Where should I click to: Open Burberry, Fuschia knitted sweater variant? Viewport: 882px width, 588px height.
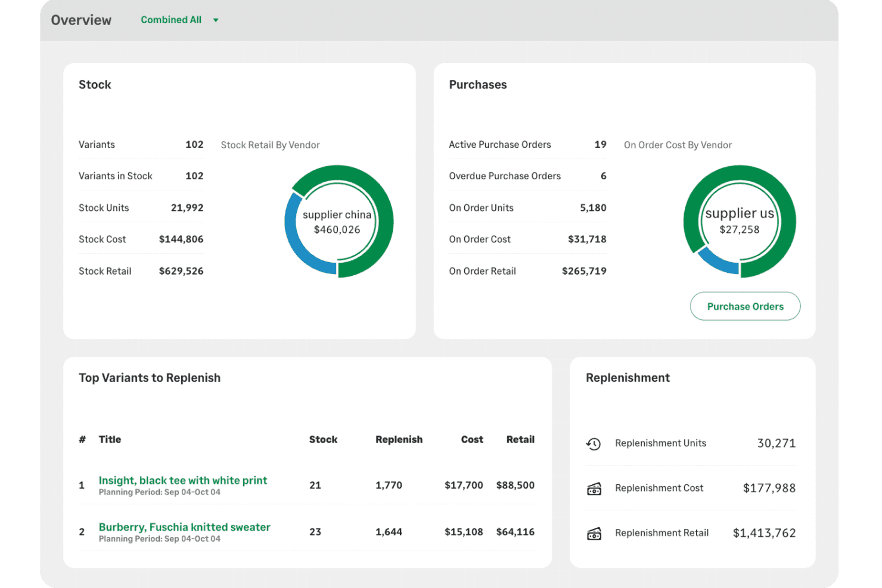pos(185,527)
